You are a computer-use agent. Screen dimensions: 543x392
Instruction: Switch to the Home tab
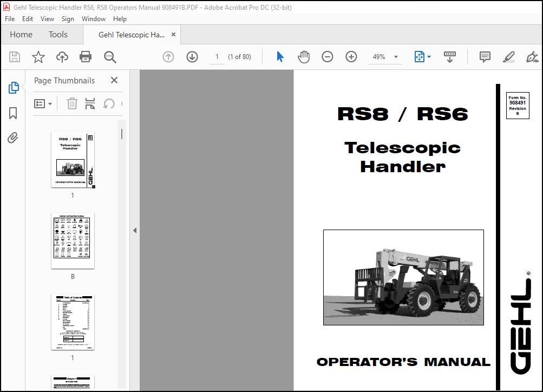[x=21, y=35]
